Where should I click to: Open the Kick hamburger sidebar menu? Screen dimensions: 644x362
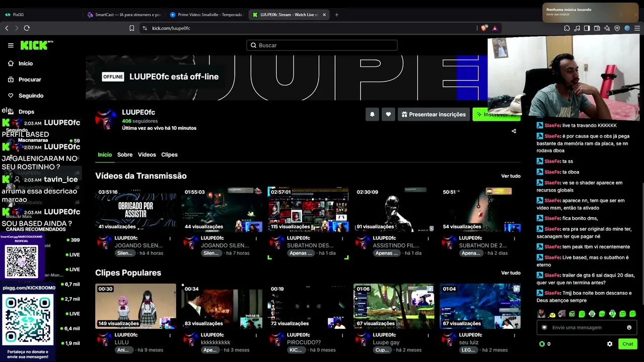[11, 45]
